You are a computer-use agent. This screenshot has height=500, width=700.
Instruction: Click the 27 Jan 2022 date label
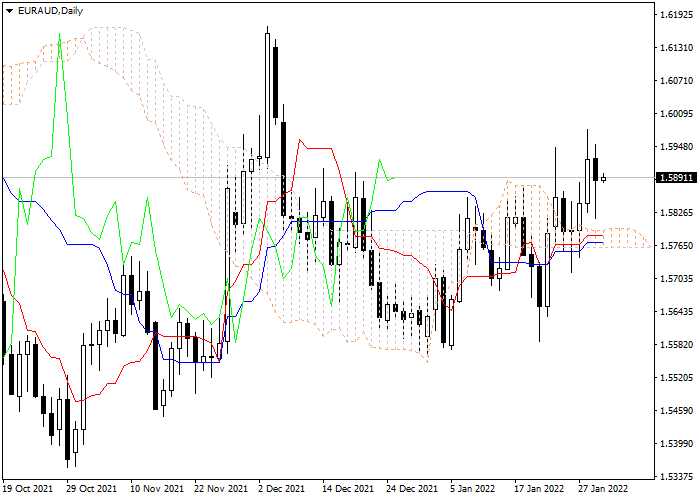pyautogui.click(x=603, y=489)
